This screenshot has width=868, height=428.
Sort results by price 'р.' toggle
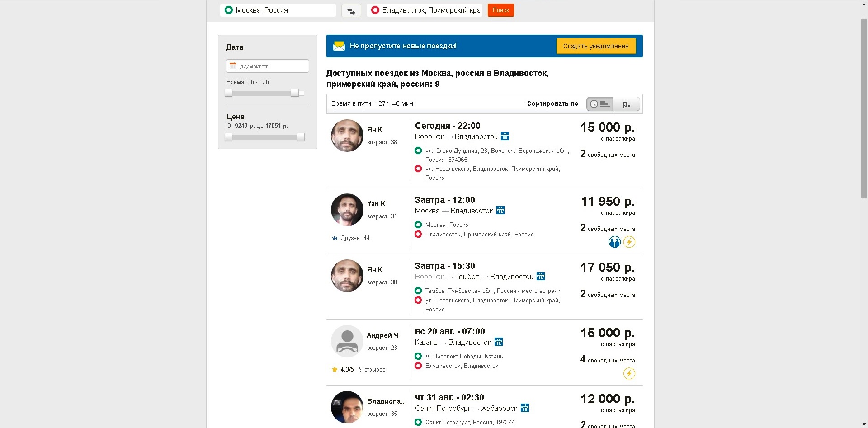click(626, 104)
